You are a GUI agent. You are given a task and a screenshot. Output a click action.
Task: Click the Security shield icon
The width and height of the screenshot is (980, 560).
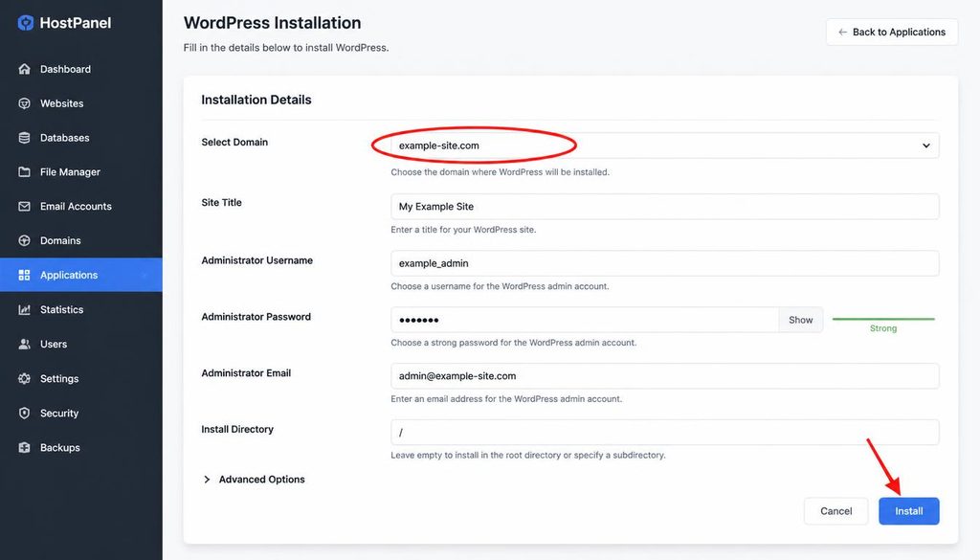coord(24,414)
